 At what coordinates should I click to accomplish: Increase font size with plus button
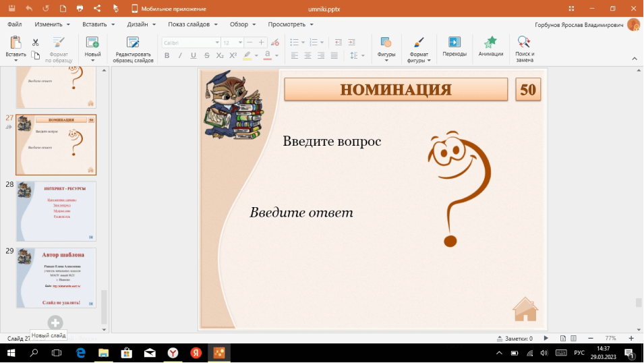[261, 43]
